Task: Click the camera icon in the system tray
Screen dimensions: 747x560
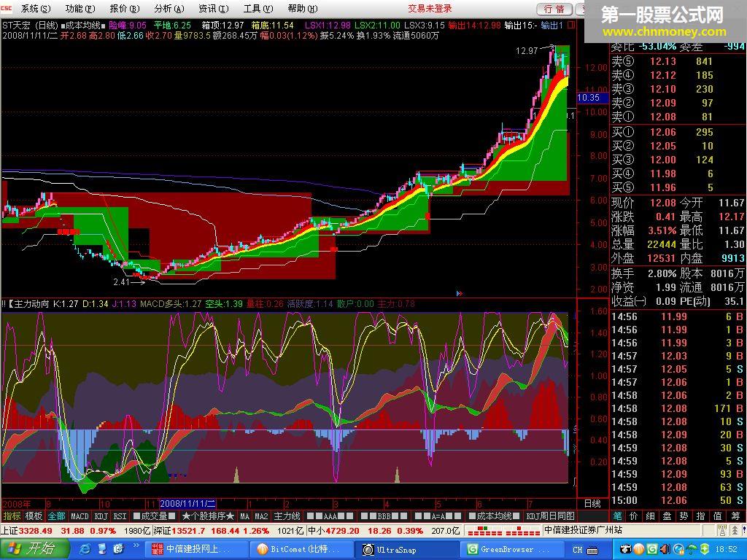Action: pyautogui.click(x=626, y=549)
